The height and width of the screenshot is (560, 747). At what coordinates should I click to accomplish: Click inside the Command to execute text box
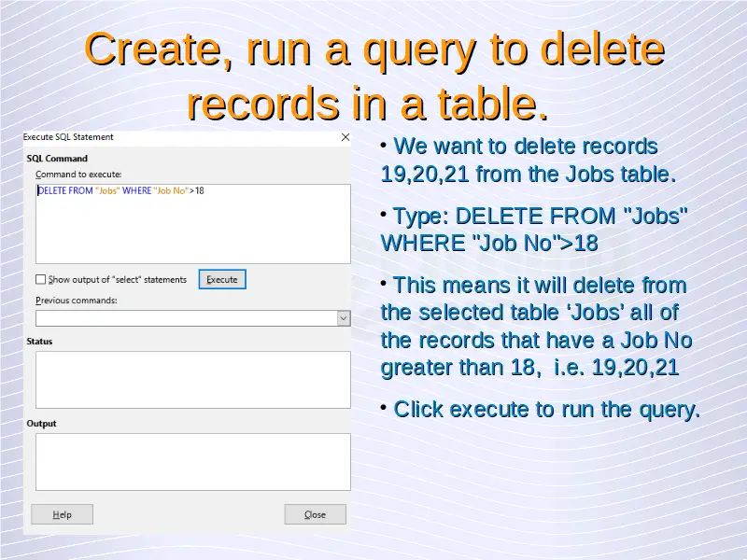tap(193, 224)
